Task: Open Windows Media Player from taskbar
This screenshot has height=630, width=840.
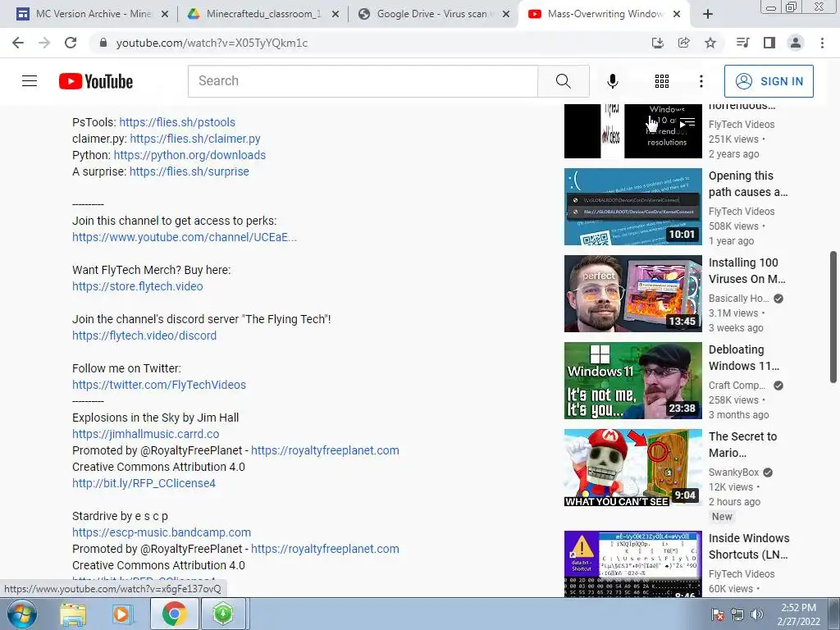Action: (x=122, y=614)
